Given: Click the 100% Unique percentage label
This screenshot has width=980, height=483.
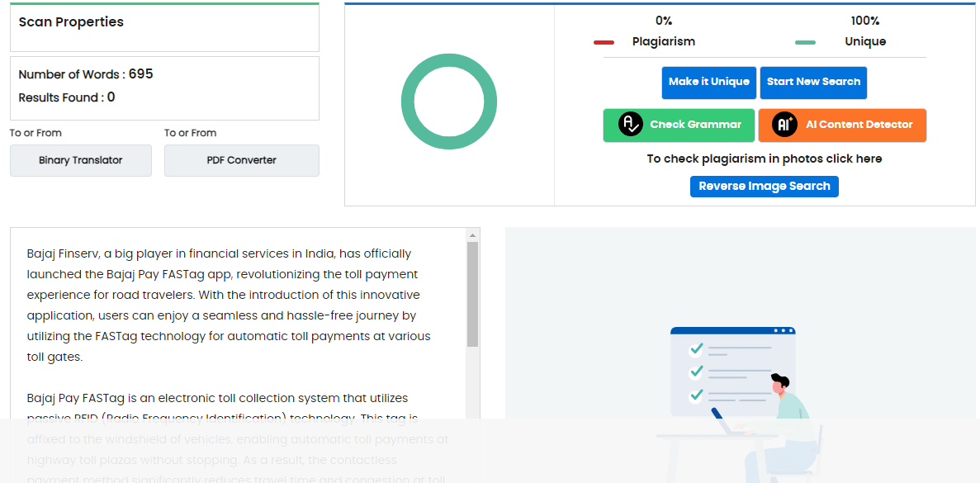Looking at the screenshot, I should [864, 21].
